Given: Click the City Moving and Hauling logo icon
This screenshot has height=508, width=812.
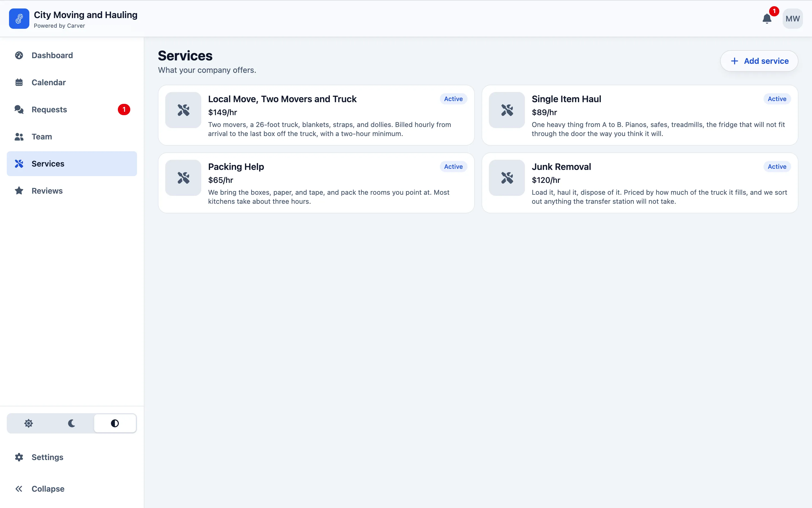Looking at the screenshot, I should click(x=19, y=19).
